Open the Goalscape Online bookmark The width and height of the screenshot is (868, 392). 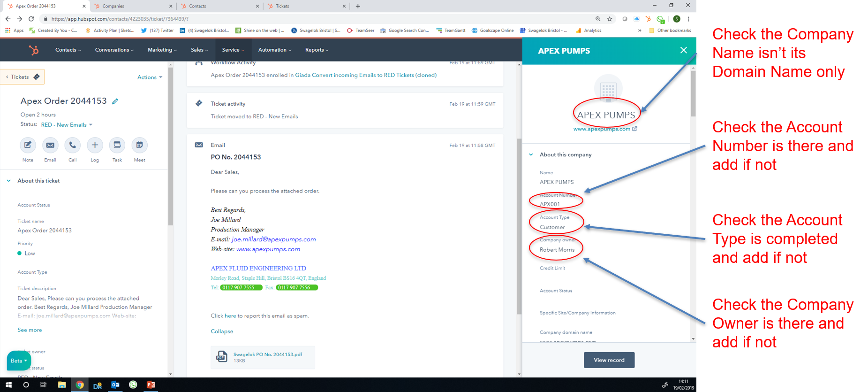click(492, 31)
